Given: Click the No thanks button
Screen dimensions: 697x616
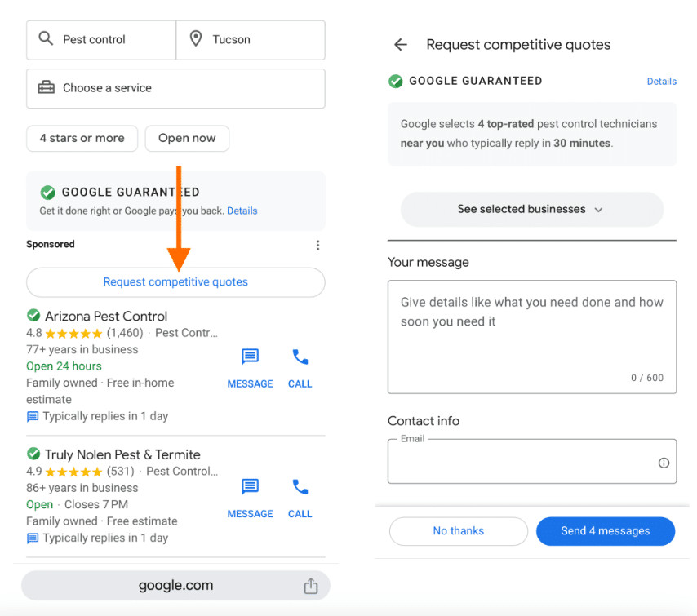Looking at the screenshot, I should pos(458,531).
